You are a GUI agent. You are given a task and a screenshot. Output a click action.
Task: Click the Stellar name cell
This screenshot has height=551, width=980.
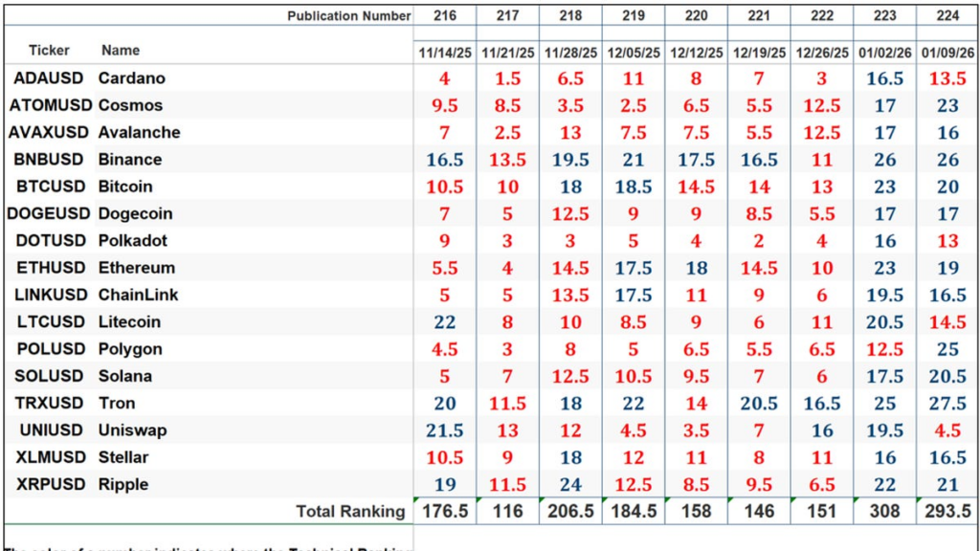tap(123, 457)
